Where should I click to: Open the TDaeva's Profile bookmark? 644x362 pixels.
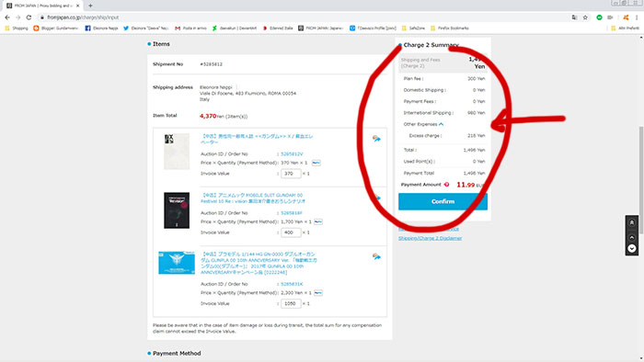[x=373, y=28]
